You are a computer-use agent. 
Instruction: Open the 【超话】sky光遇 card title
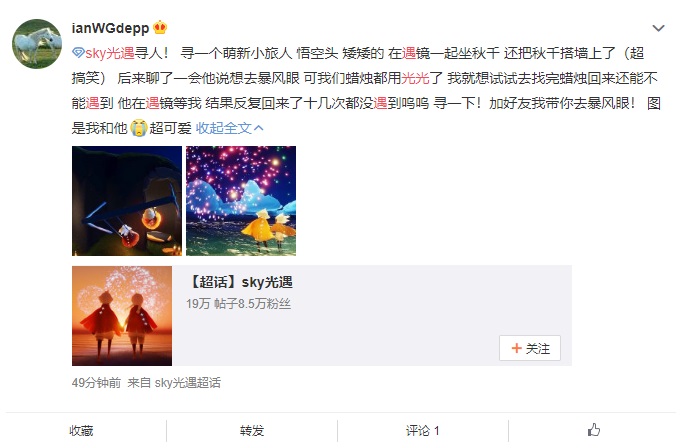click(240, 282)
